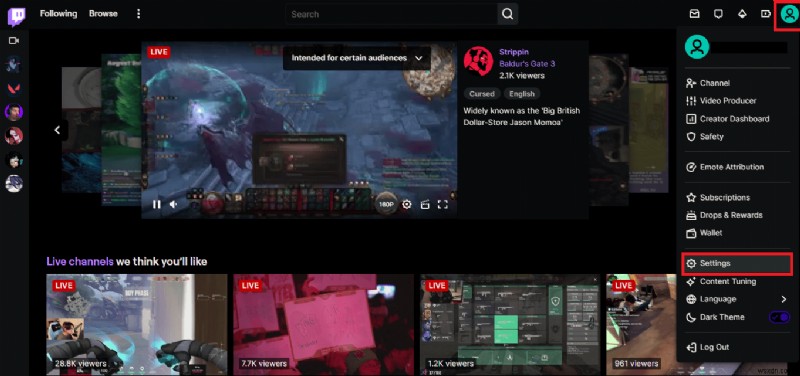Click the followed channels camera icon
This screenshot has width=800, height=376.
[14, 41]
